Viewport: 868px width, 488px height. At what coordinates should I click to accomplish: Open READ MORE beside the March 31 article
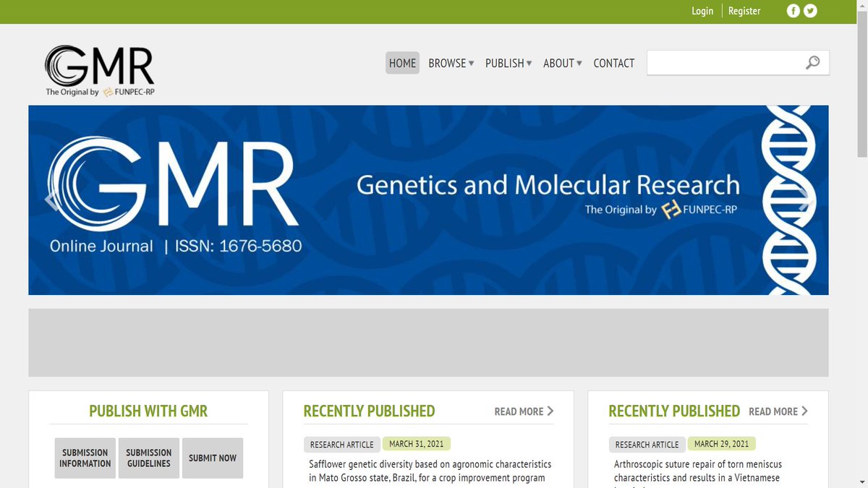pos(524,411)
